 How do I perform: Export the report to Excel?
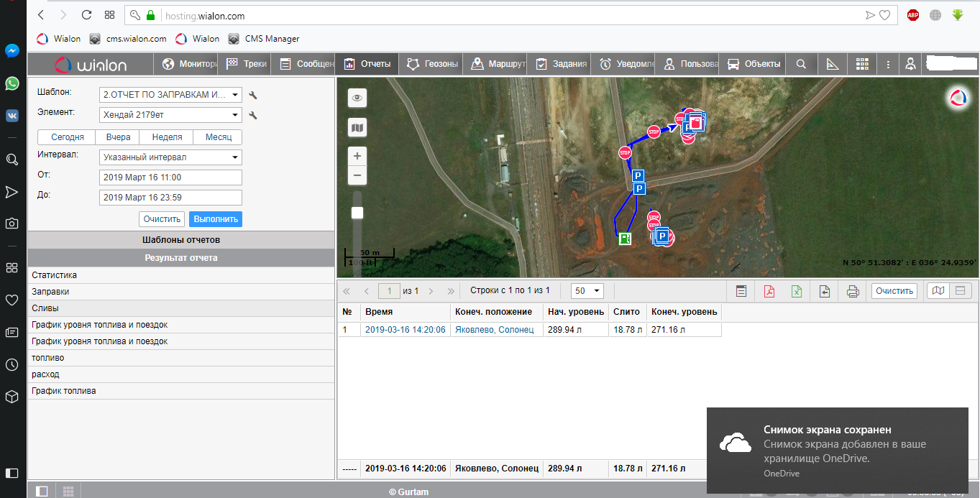point(797,291)
